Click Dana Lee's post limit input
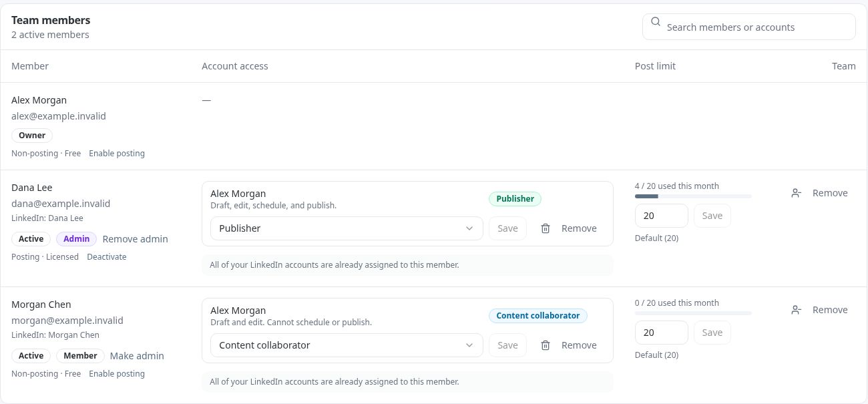868x404 pixels. (661, 216)
